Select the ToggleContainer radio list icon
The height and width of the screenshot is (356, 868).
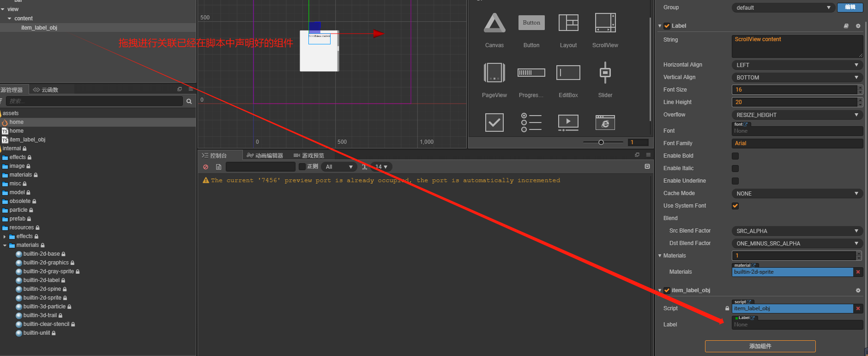click(x=531, y=123)
